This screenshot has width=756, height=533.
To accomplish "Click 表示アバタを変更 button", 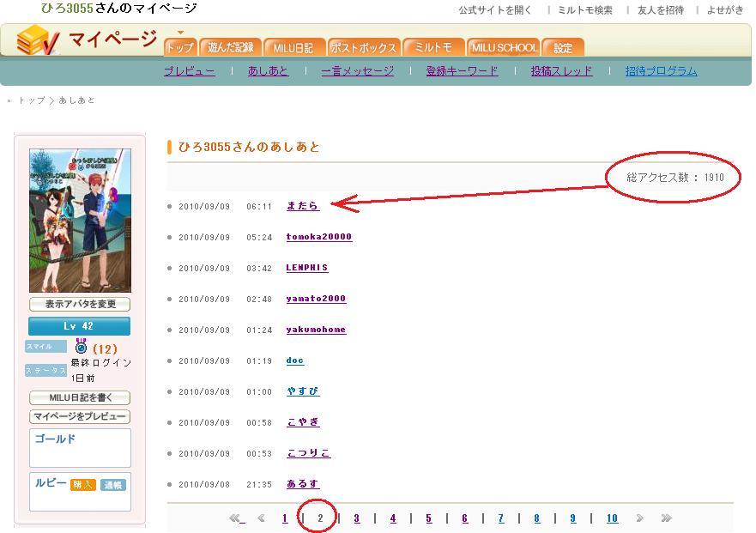I will [x=80, y=305].
